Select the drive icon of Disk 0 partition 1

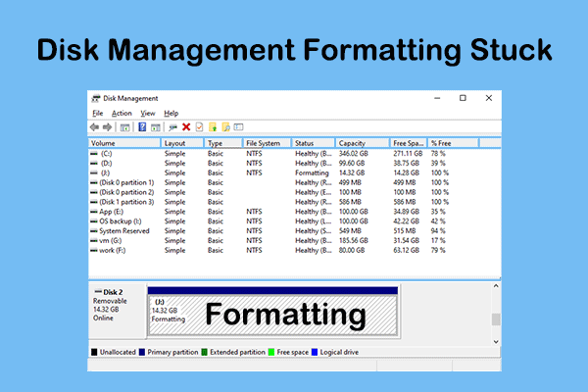(x=94, y=182)
